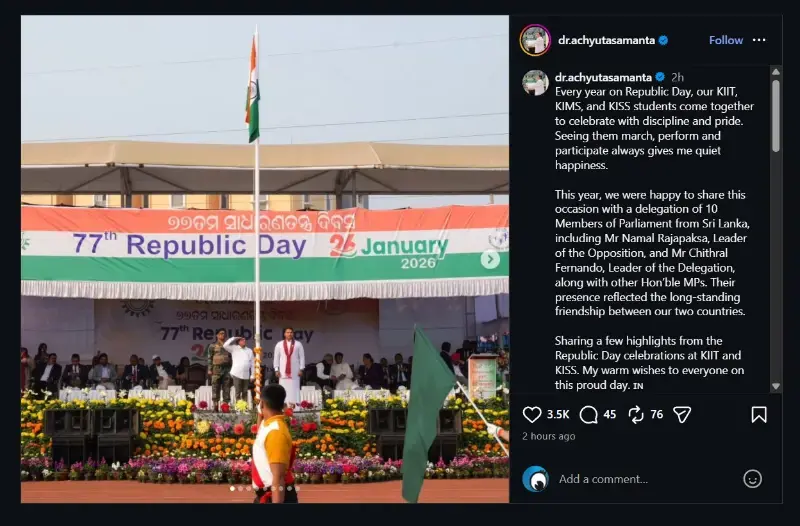Click the caption scrollbar thumb

tap(775, 110)
